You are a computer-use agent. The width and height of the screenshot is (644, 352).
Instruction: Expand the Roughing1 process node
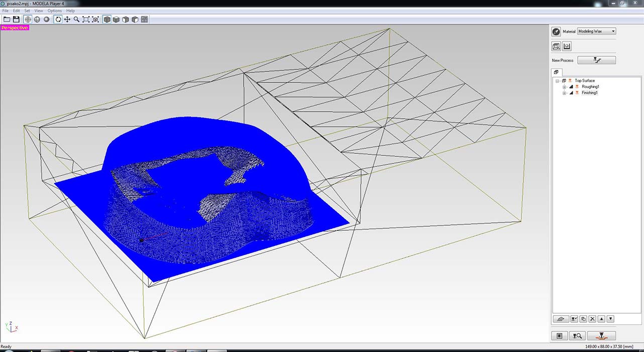(x=564, y=86)
